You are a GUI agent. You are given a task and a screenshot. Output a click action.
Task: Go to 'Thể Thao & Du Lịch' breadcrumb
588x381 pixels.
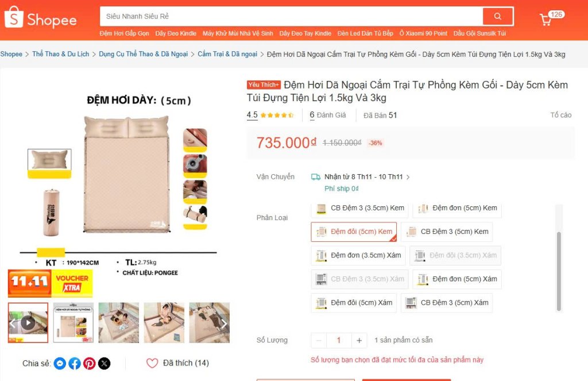click(61, 54)
